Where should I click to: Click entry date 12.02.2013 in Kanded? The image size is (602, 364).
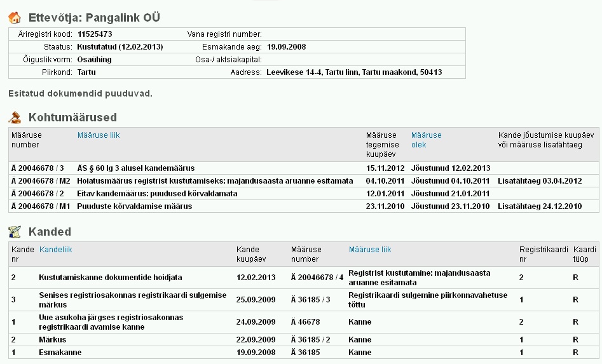coord(256,278)
